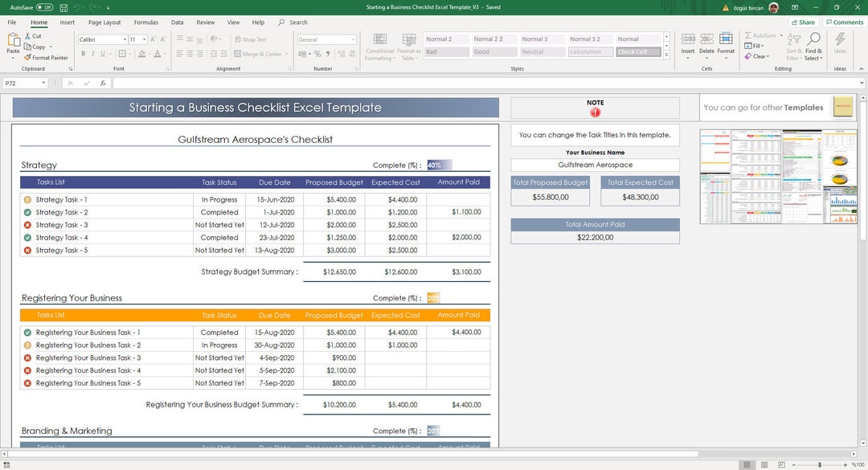Expand the Name Box dropdown arrow
868x470 pixels.
click(x=43, y=83)
